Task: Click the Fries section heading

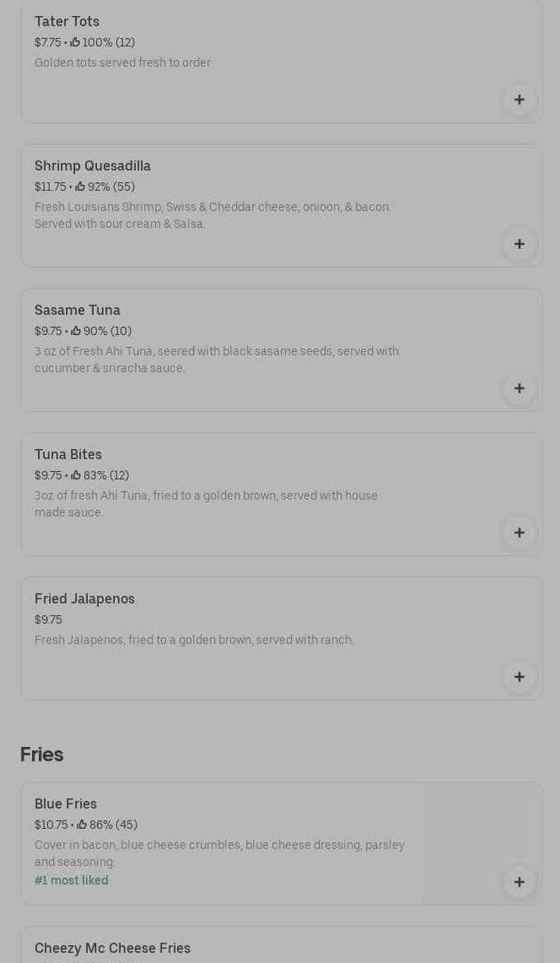Action: coord(42,755)
